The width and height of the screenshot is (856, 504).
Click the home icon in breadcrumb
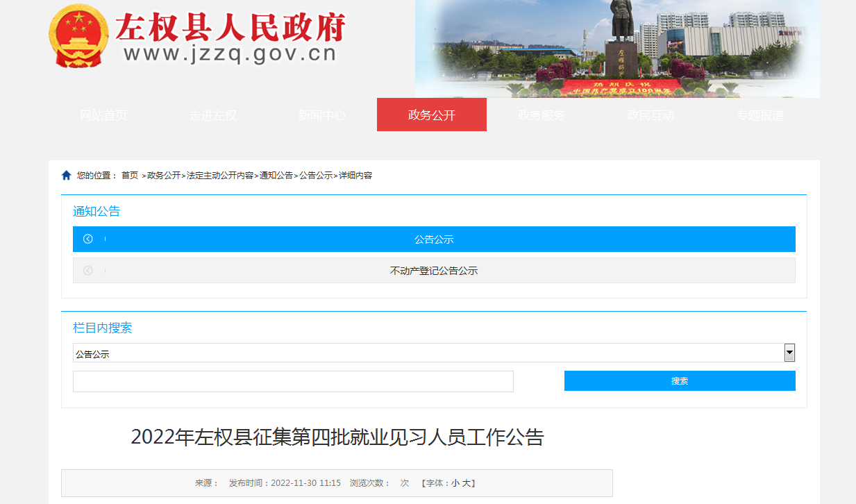point(67,176)
